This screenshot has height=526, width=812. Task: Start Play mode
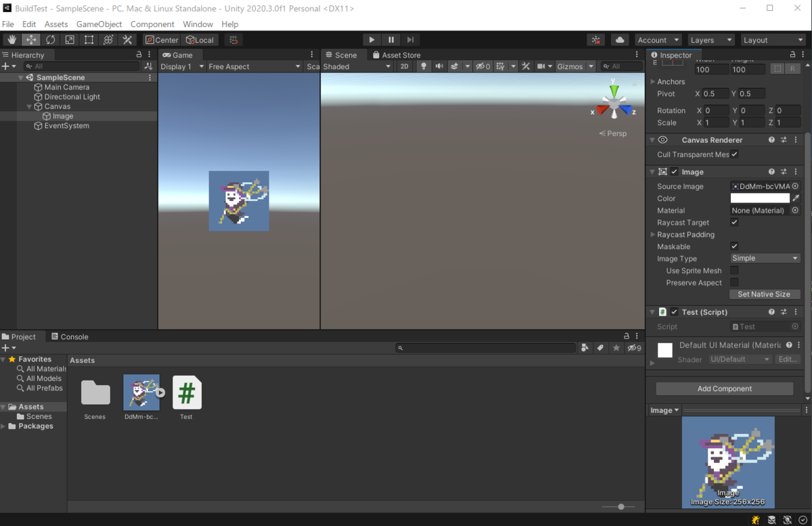(371, 40)
